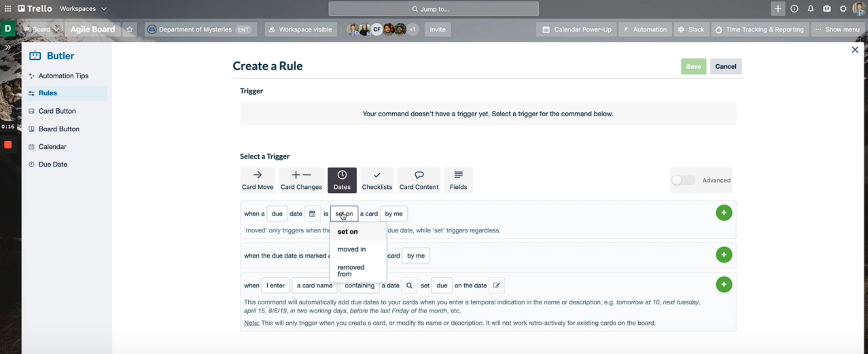
Task: Select the Card Changes trigger tab
Action: tap(301, 180)
